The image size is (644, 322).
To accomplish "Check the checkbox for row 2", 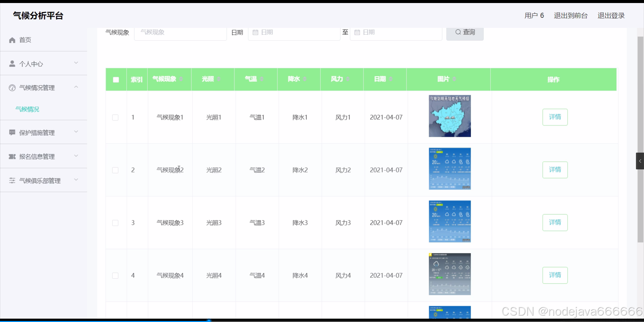I will (115, 170).
